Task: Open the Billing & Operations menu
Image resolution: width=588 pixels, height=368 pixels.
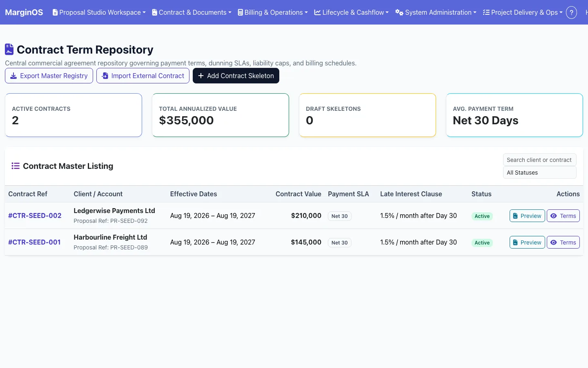Action: point(273,12)
